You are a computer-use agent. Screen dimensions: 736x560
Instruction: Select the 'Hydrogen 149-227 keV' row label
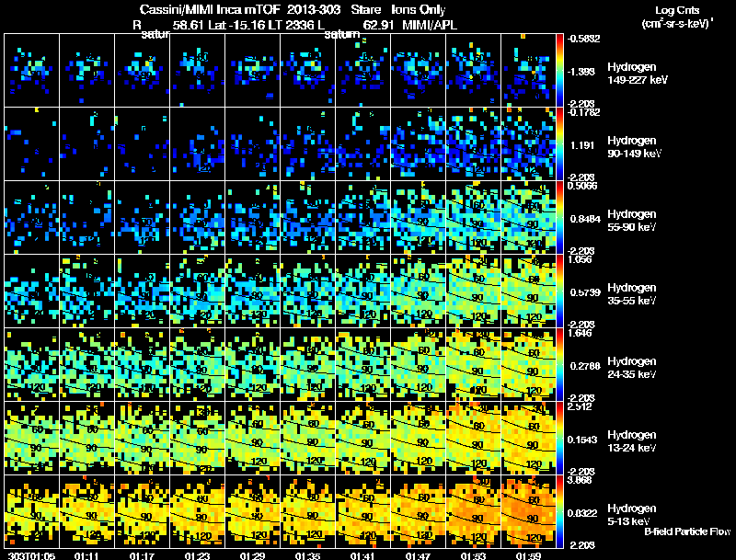click(637, 74)
